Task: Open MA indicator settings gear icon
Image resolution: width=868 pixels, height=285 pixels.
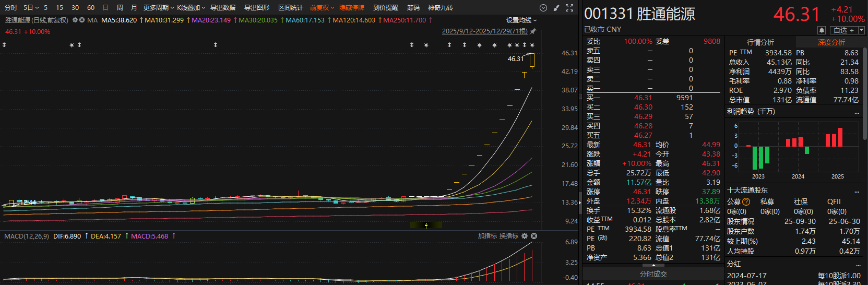Action: coord(75,20)
